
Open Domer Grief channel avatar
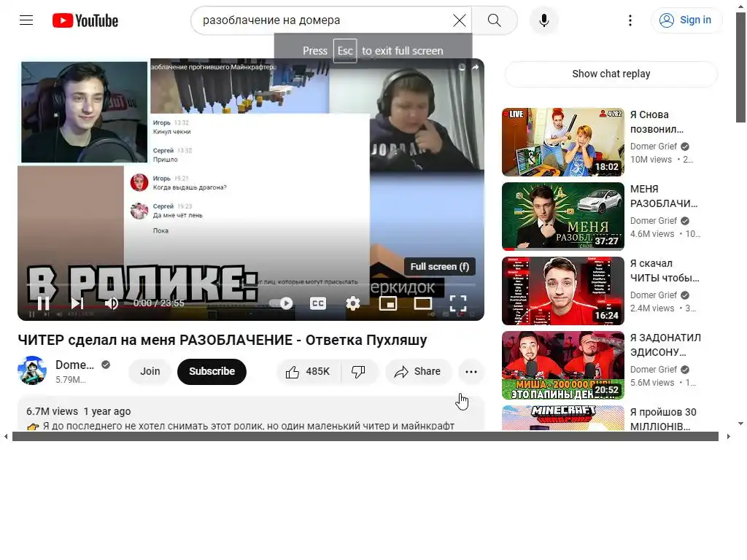pyautogui.click(x=32, y=370)
